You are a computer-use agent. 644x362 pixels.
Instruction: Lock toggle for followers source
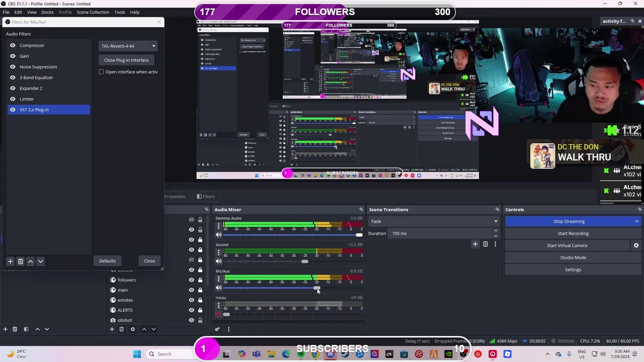click(200, 280)
